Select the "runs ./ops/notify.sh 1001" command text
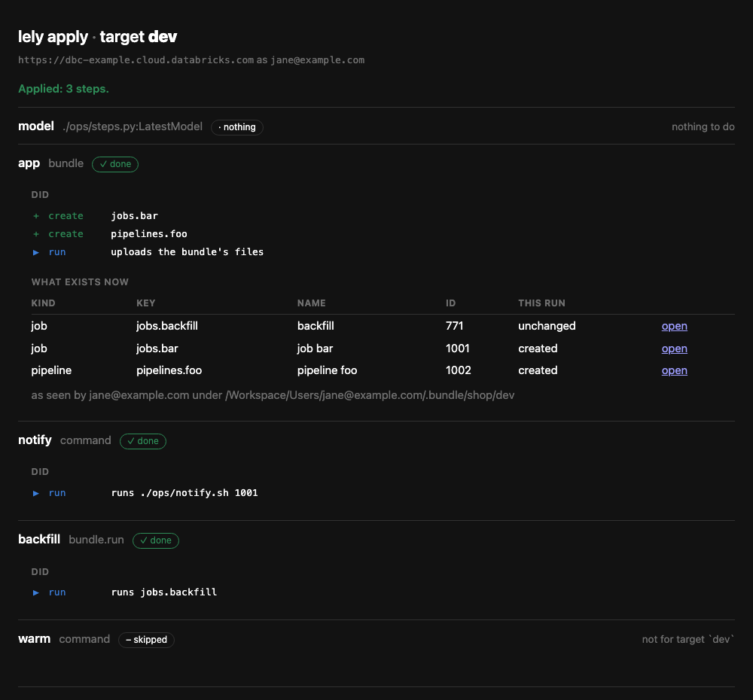This screenshot has width=753, height=700. click(184, 493)
